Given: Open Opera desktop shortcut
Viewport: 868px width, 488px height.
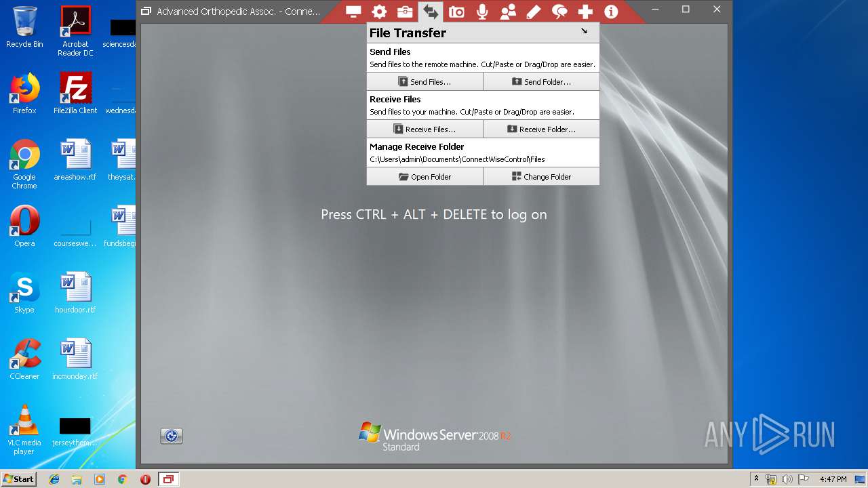Looking at the screenshot, I should [x=24, y=226].
